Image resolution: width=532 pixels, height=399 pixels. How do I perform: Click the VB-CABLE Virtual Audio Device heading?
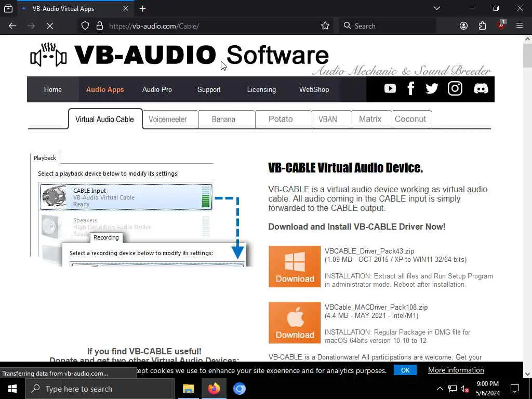click(345, 168)
